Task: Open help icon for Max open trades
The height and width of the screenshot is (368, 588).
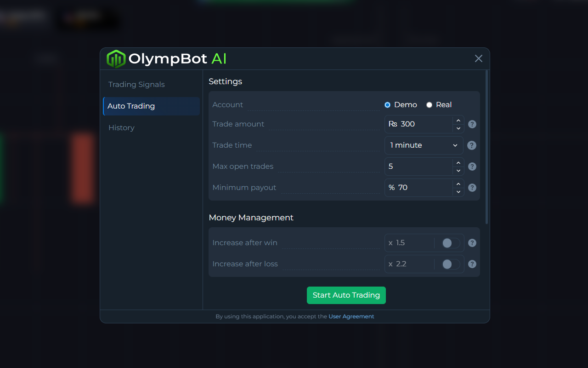Action: point(472,167)
